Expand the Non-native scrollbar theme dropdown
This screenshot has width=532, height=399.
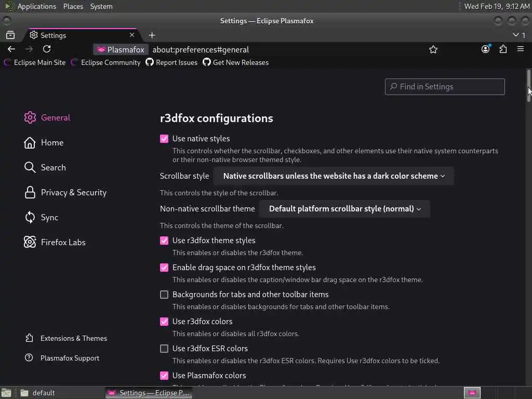[344, 209]
